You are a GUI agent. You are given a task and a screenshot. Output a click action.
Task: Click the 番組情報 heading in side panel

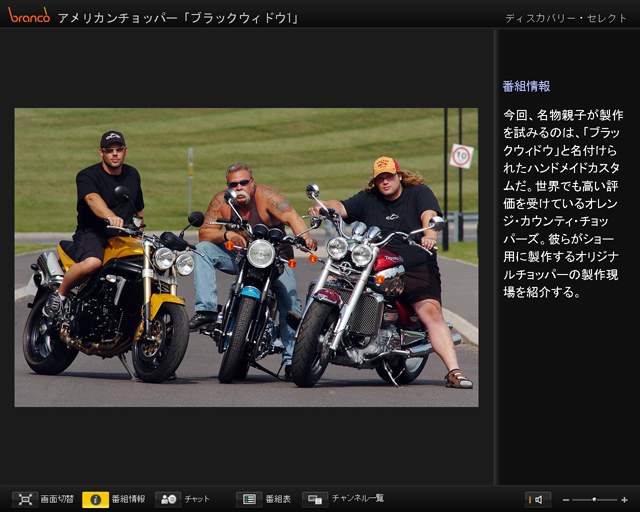[526, 86]
